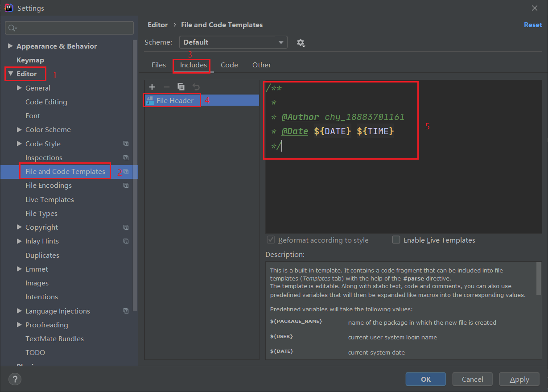Select Images settings item
This screenshot has width=548, height=392.
(x=37, y=283)
